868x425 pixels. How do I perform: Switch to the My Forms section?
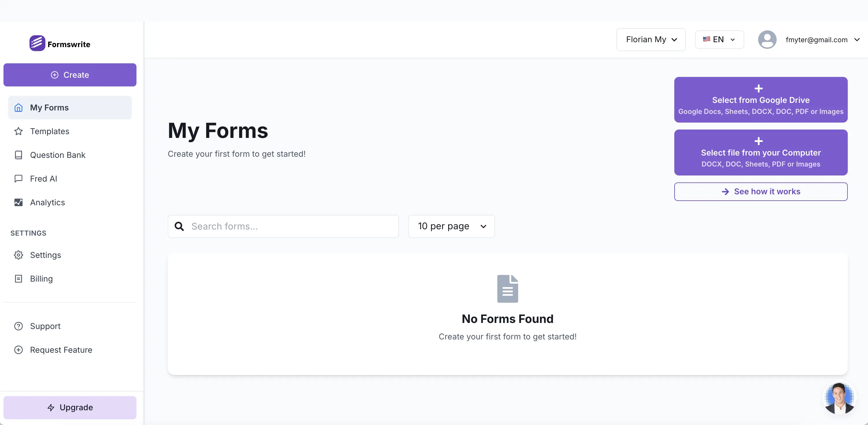49,107
